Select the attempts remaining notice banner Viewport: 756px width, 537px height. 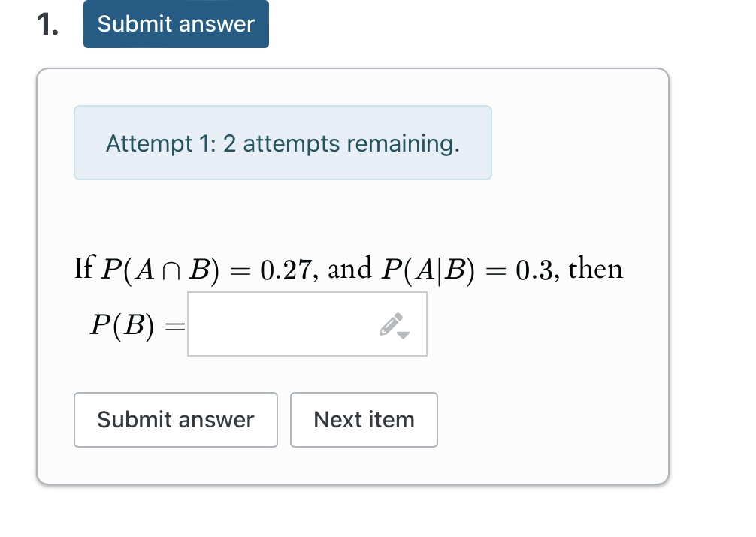[x=283, y=143]
